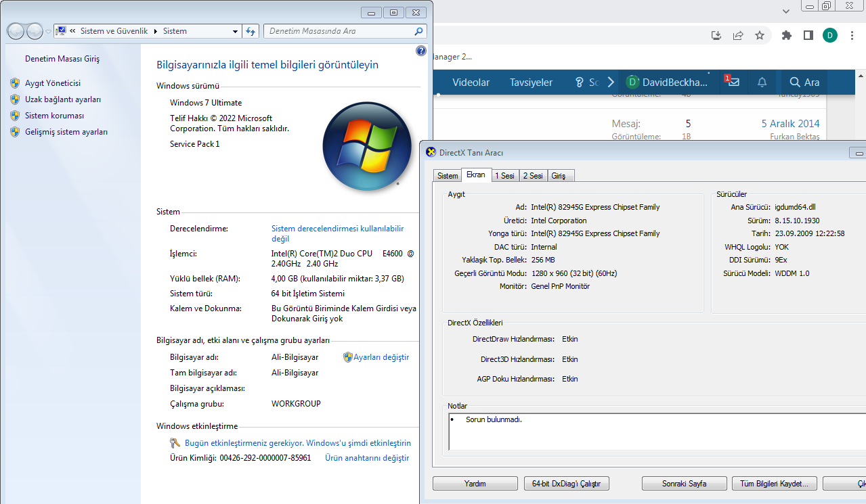
Task: Click the refresh icon beside address bar
Action: coord(251,31)
